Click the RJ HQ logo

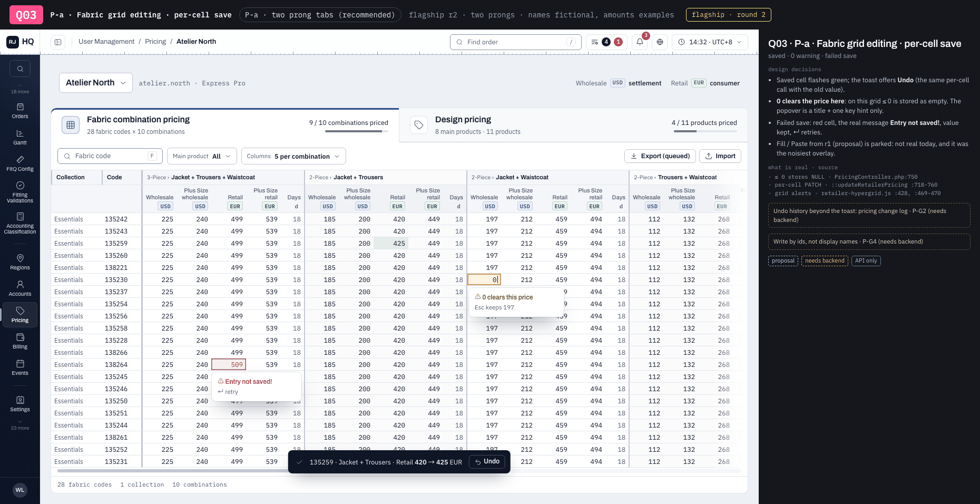[x=20, y=42]
